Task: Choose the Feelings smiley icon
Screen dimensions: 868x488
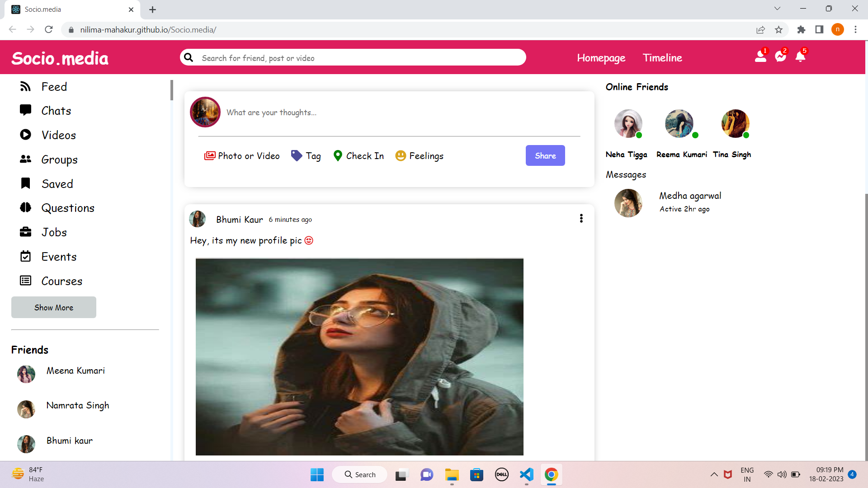Action: pos(401,156)
